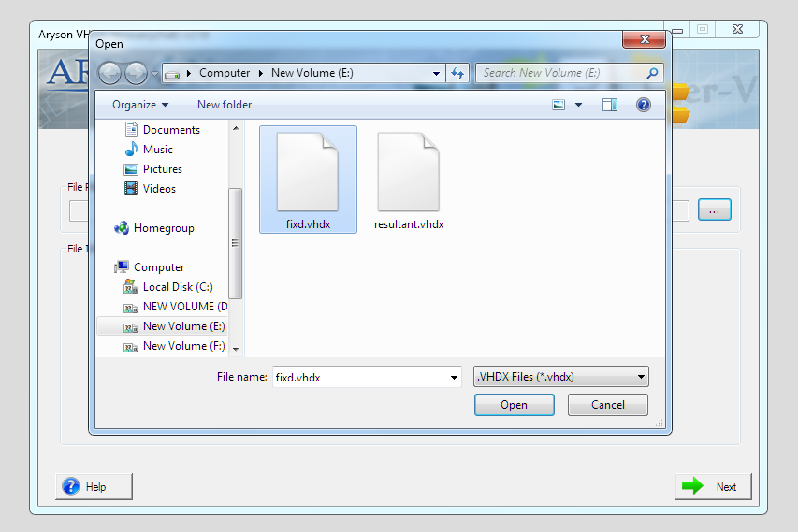Click the search magnifier icon
The height and width of the screenshot is (532, 798).
tap(652, 73)
